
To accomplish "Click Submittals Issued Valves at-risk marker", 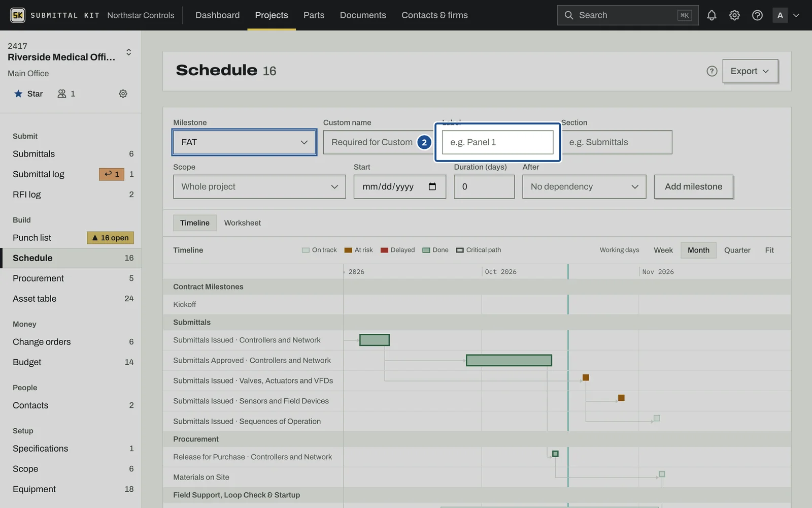I will coord(586,377).
